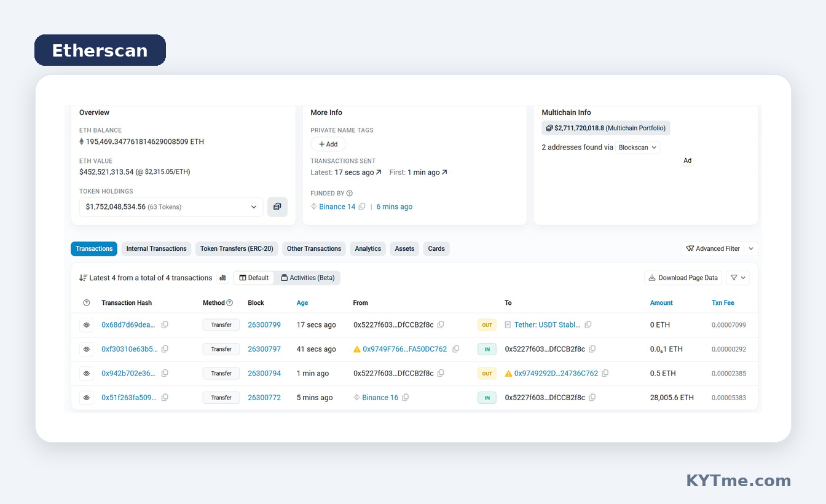Expand the Token Holdings dropdown
Image resolution: width=826 pixels, height=504 pixels.
[x=171, y=207]
